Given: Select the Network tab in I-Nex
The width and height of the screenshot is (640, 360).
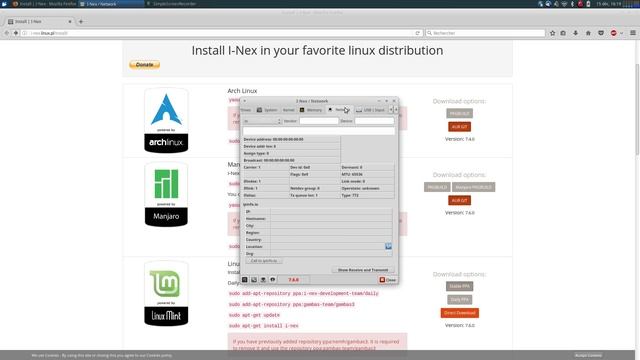Looking at the screenshot, I should 339,110.
